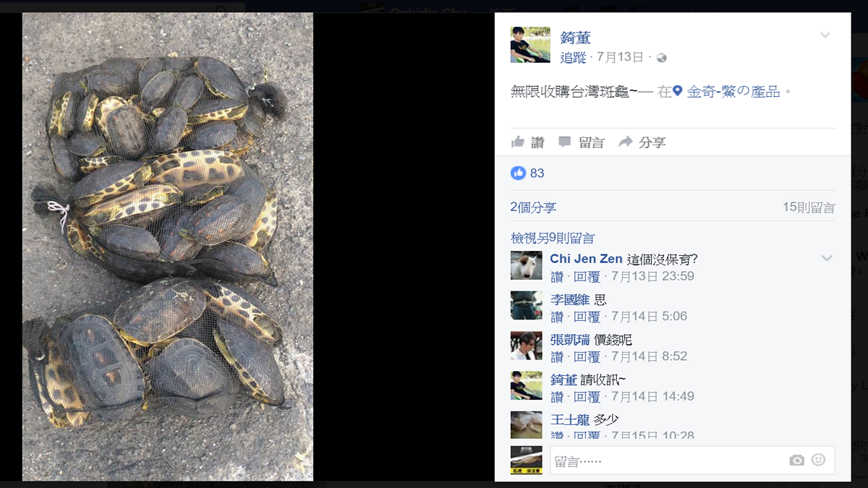
Task: Click the location pin icon before 金奇
Action: [678, 91]
